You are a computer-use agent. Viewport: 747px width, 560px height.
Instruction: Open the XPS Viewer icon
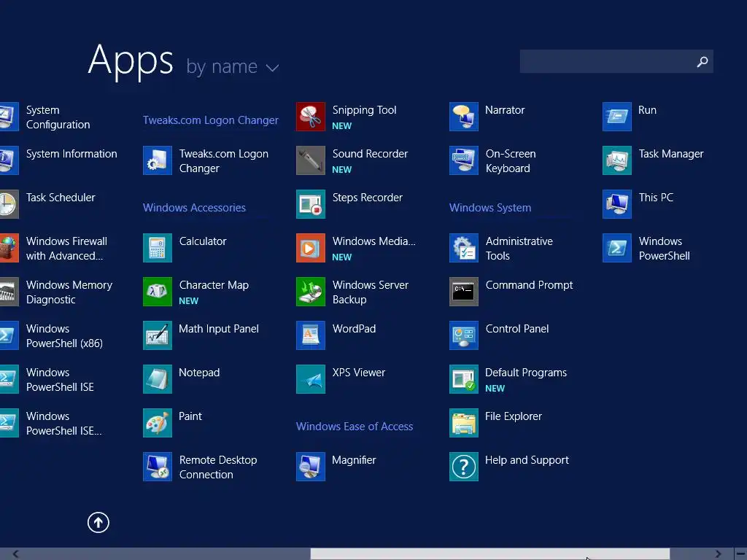click(311, 379)
